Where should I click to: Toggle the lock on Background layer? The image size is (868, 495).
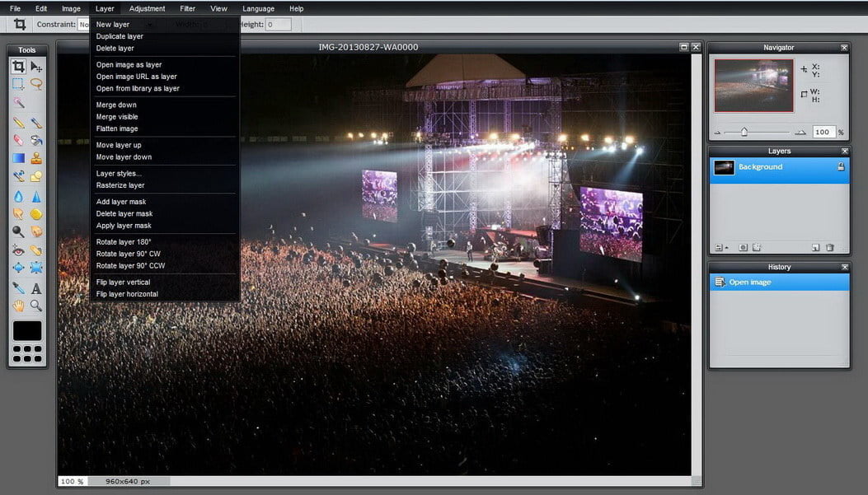pos(841,166)
